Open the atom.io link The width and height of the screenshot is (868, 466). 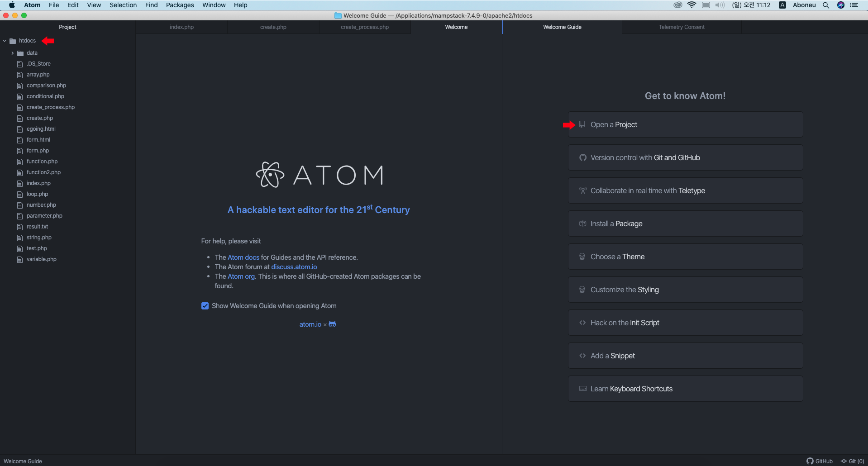click(310, 324)
